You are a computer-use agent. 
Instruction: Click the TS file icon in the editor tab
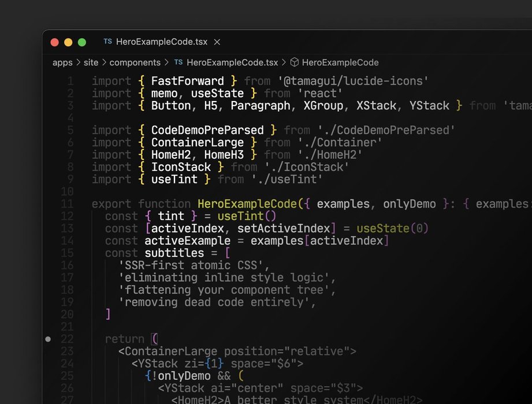pos(107,42)
